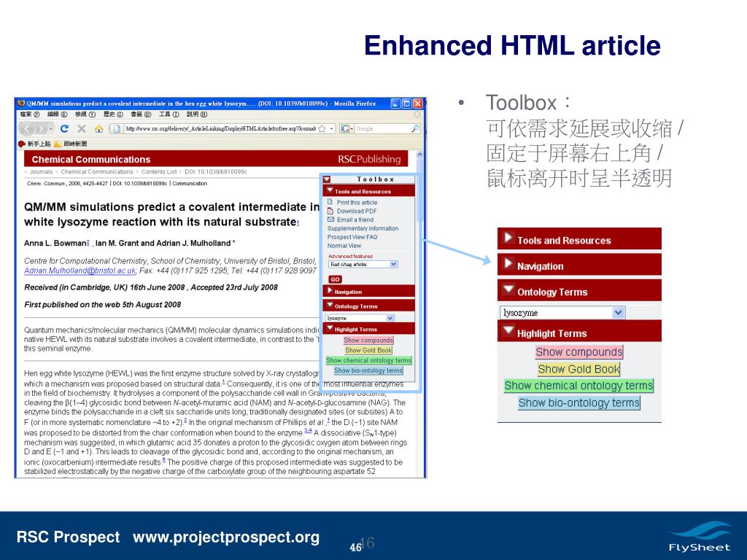Screen dimensions: 747x560
Task: Click the red GO button
Action: 335,279
